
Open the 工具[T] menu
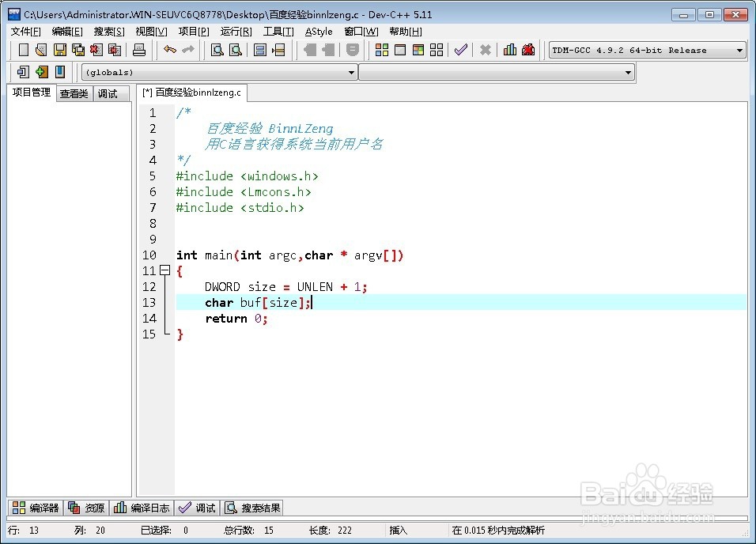click(278, 32)
